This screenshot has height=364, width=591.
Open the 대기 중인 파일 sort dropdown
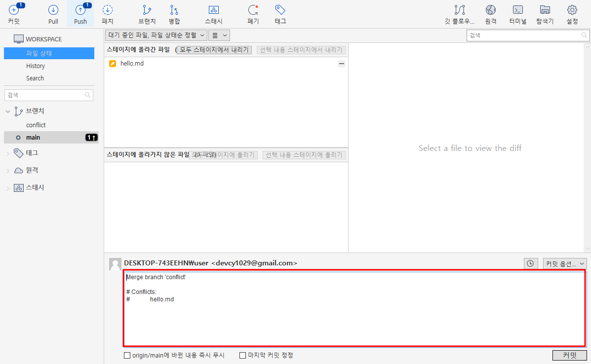(156, 36)
